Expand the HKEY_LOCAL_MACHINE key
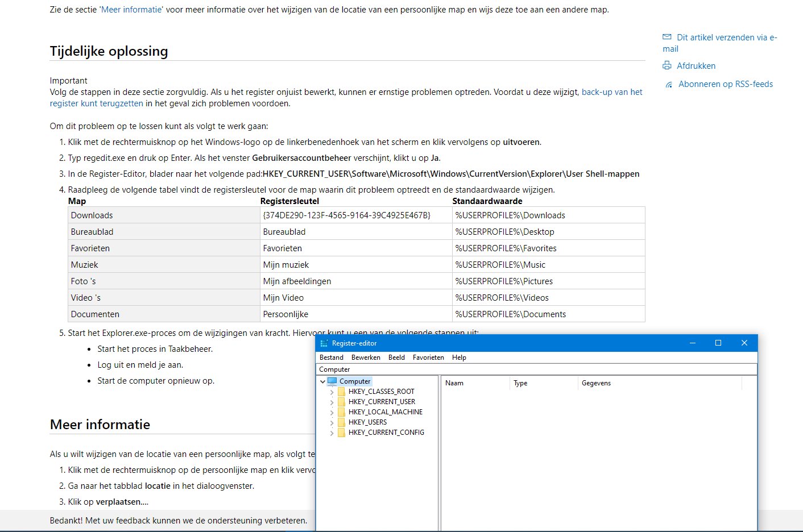The image size is (803, 532). 332,413
